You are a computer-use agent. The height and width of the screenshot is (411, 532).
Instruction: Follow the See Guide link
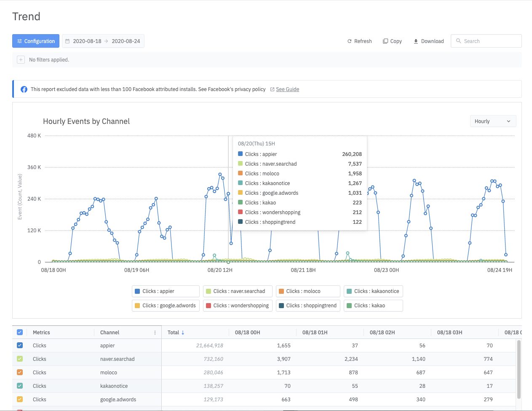[287, 89]
